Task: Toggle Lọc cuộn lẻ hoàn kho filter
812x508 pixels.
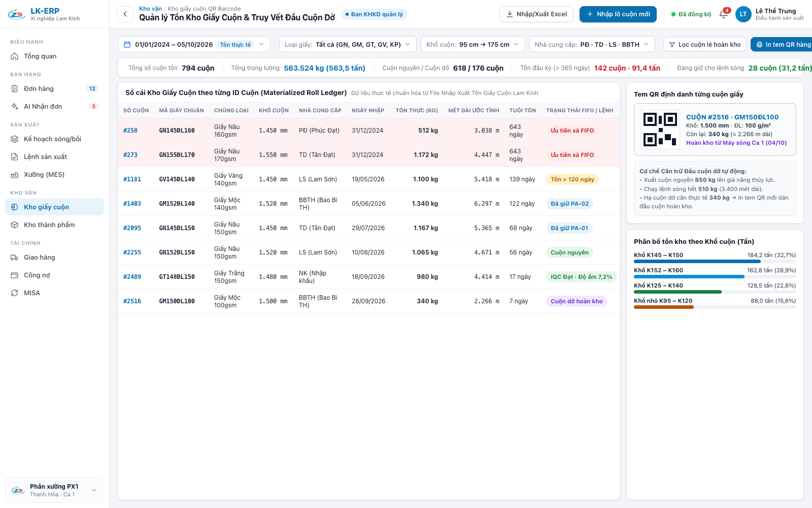Action: [x=705, y=45]
